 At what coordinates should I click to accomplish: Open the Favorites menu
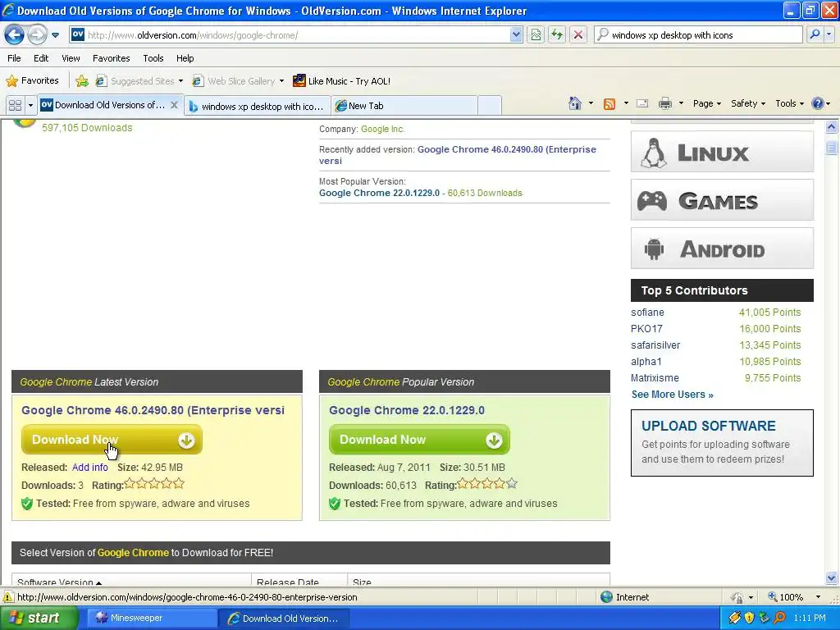point(112,58)
